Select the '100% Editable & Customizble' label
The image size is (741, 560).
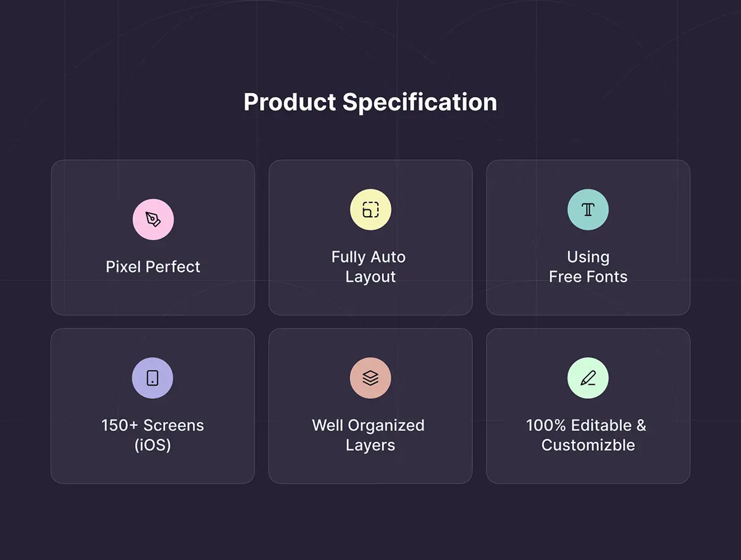tap(587, 435)
